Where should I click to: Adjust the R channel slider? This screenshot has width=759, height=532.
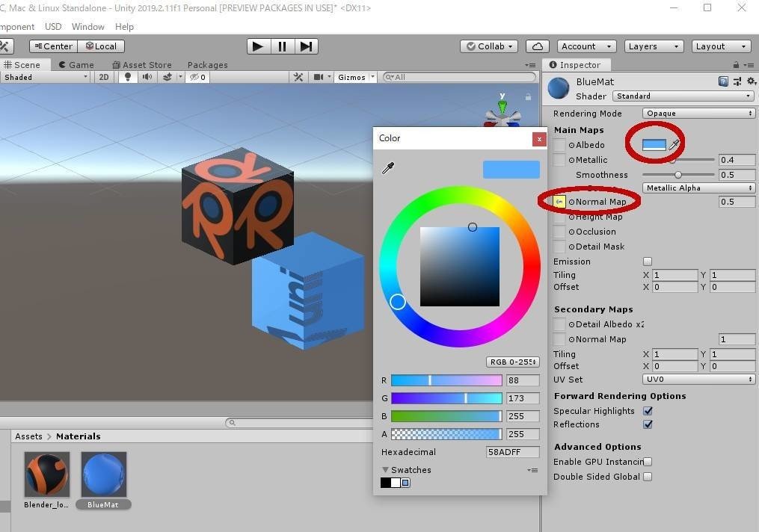click(x=446, y=380)
